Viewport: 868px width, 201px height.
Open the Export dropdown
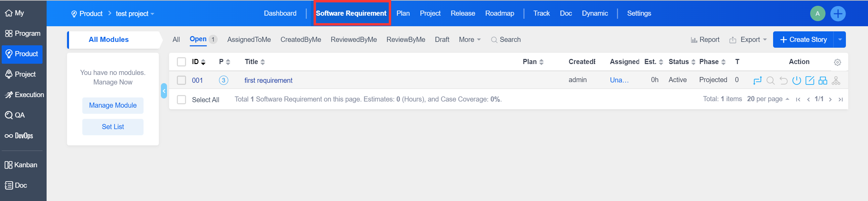click(748, 40)
